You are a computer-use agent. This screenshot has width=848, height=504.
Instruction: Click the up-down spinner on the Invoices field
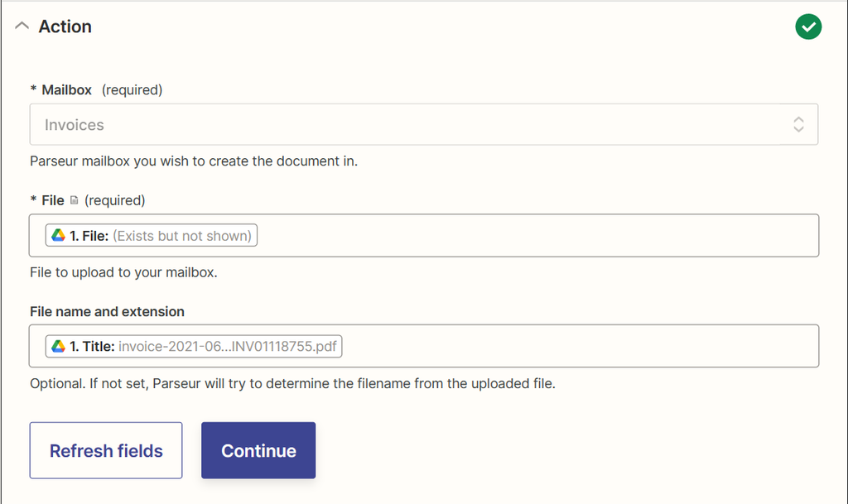point(798,124)
